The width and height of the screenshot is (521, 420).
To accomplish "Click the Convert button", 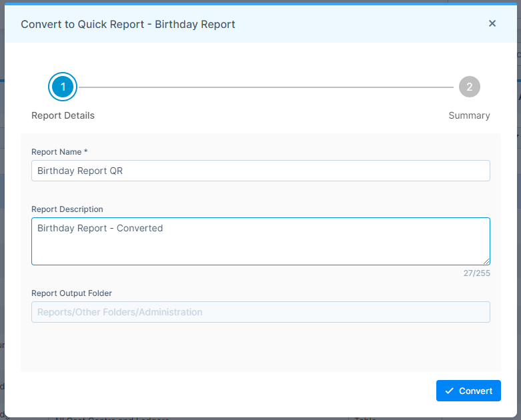I will click(468, 391).
